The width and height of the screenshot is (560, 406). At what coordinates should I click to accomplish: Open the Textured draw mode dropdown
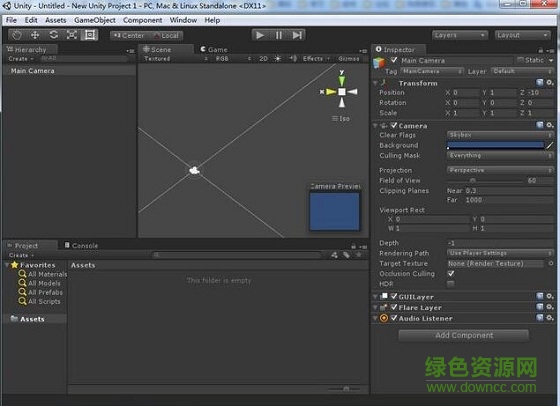coord(175,59)
